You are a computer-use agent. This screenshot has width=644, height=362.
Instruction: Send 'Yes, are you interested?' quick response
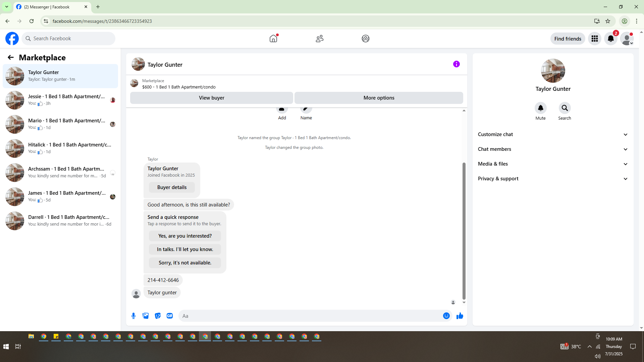point(185,236)
